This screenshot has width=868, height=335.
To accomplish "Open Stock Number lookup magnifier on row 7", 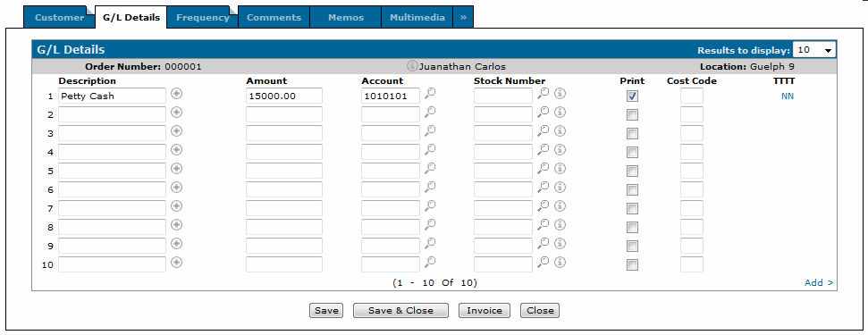I will click(x=544, y=205).
